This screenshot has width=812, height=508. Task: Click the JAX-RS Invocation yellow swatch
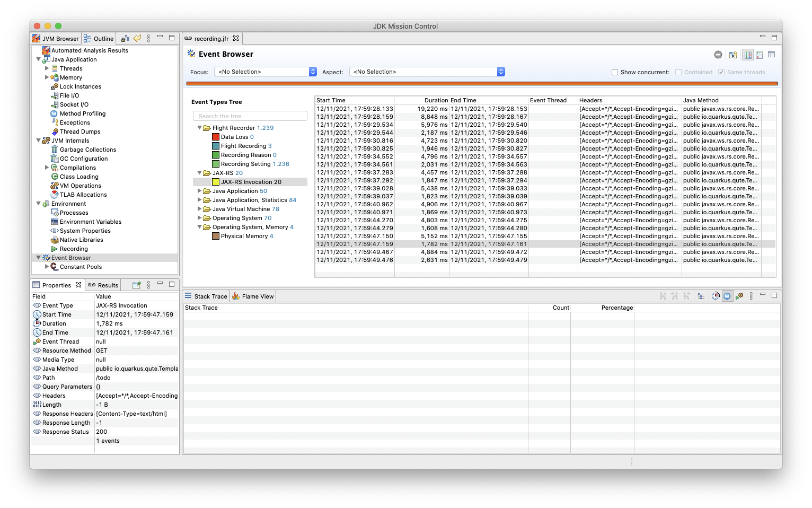point(216,182)
